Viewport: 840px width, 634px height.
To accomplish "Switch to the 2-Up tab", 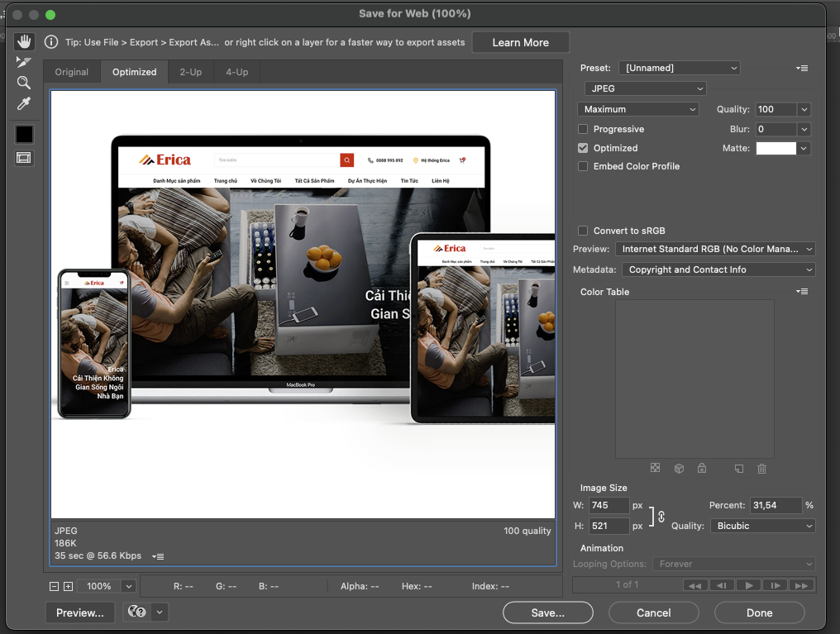I will tap(190, 72).
